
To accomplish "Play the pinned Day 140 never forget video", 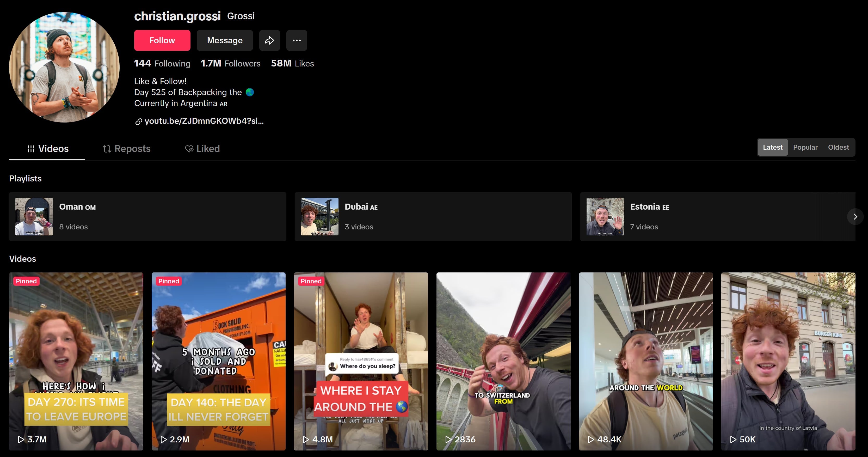I will pos(218,361).
